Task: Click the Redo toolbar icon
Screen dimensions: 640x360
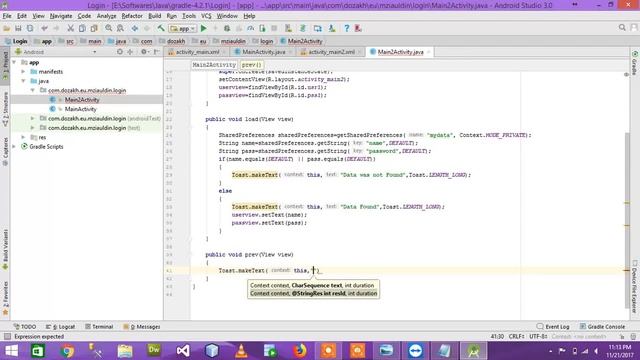Action: pos(56,28)
